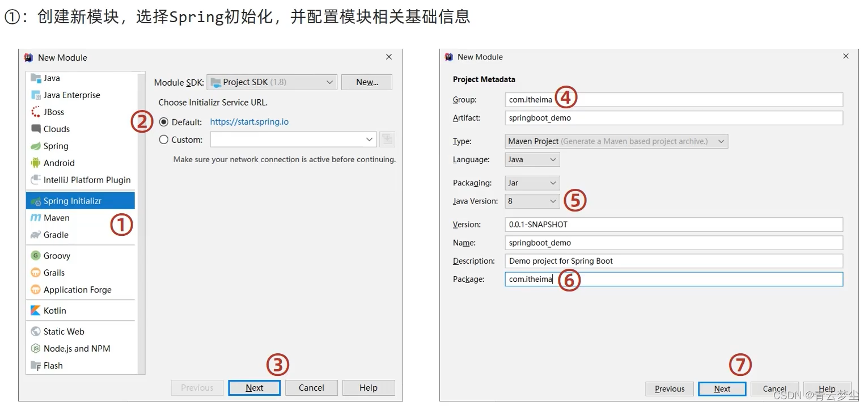Close the left New Module dialog
868x406 pixels.
pyautogui.click(x=389, y=57)
